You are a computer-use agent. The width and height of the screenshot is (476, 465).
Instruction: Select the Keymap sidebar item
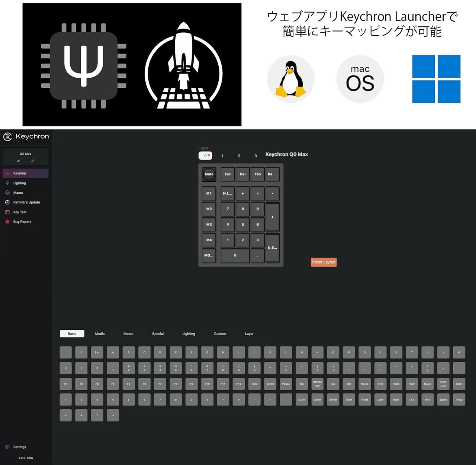[25, 173]
